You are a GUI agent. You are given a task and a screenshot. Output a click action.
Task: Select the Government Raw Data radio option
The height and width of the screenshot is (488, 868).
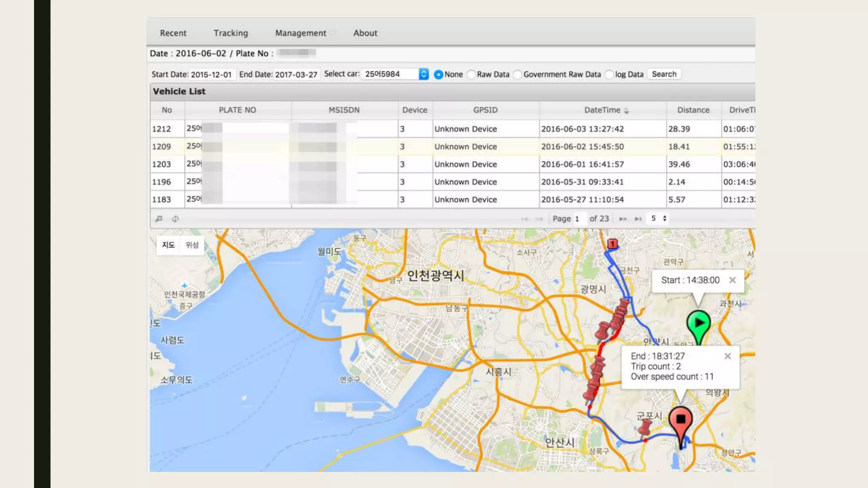tap(517, 75)
